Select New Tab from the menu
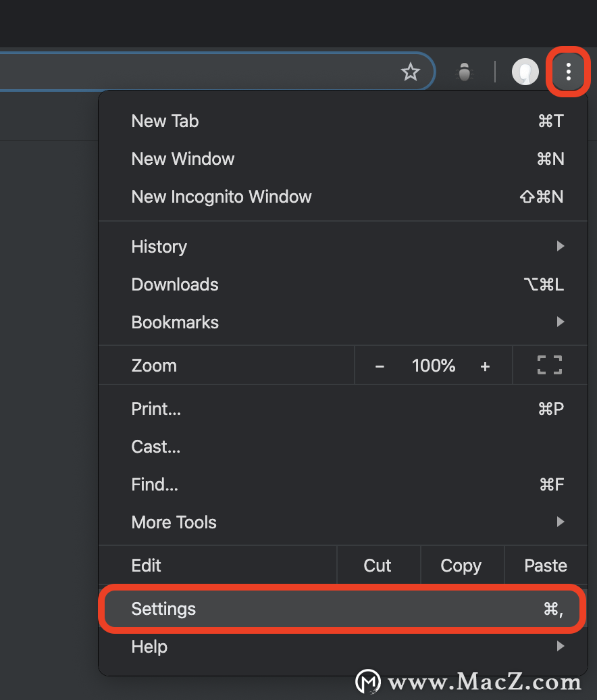The width and height of the screenshot is (597, 700). point(342,121)
